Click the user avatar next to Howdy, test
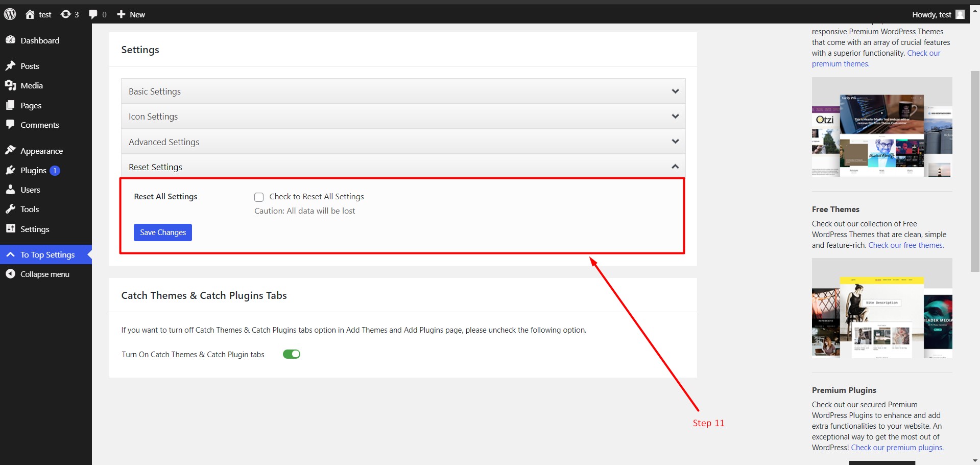The width and height of the screenshot is (980, 465). (x=960, y=14)
